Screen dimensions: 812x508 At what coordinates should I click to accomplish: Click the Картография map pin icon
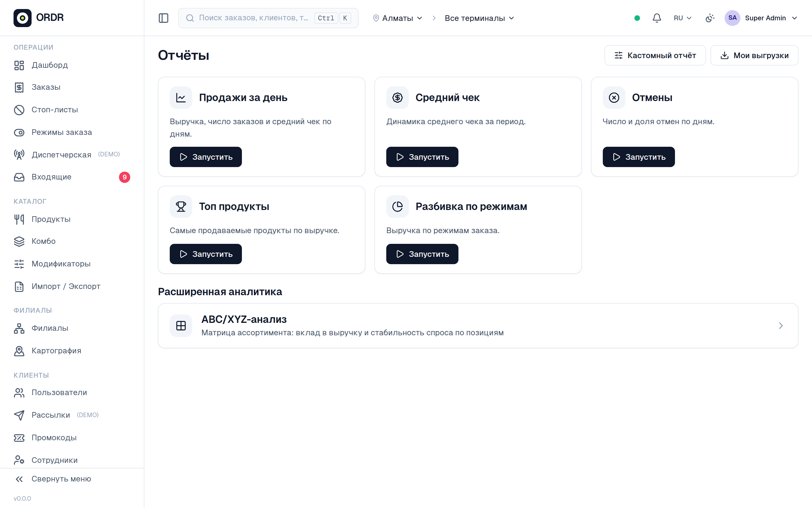pos(19,351)
